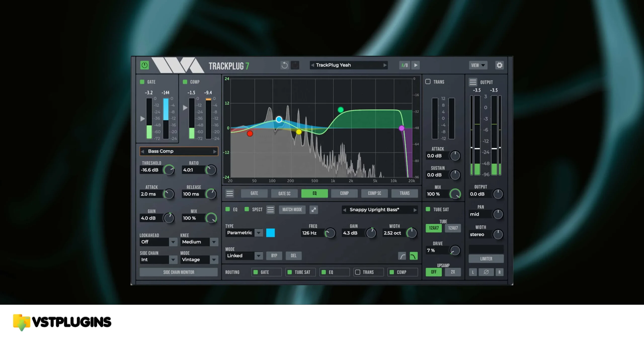Open the EQ options hamburger menu
The height and width of the screenshot is (341, 644).
[270, 210]
